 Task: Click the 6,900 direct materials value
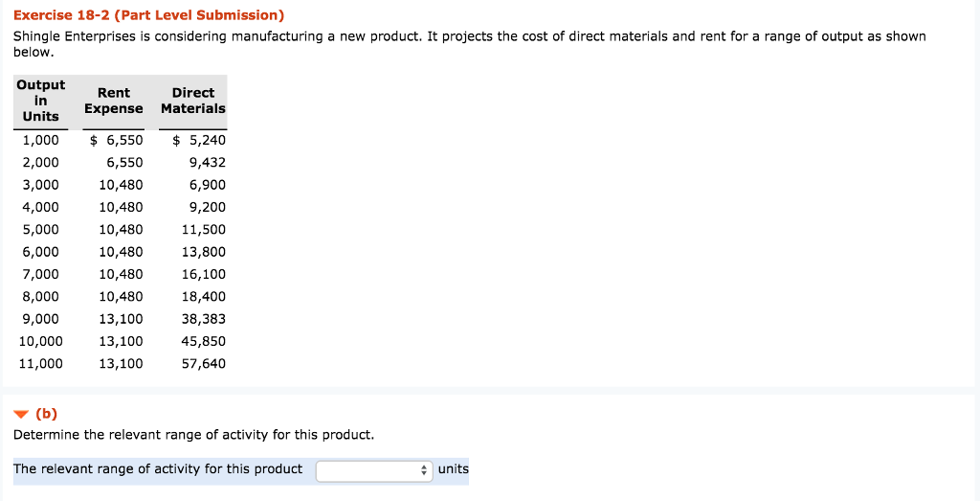click(x=208, y=185)
